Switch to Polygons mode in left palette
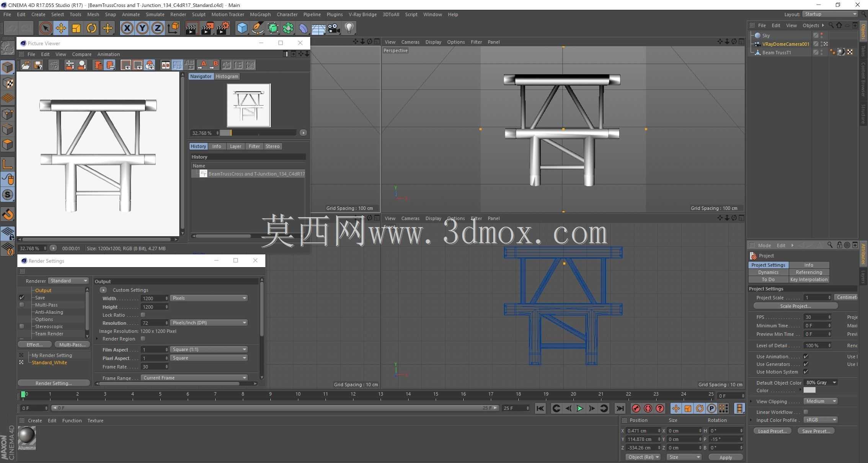 (8, 145)
